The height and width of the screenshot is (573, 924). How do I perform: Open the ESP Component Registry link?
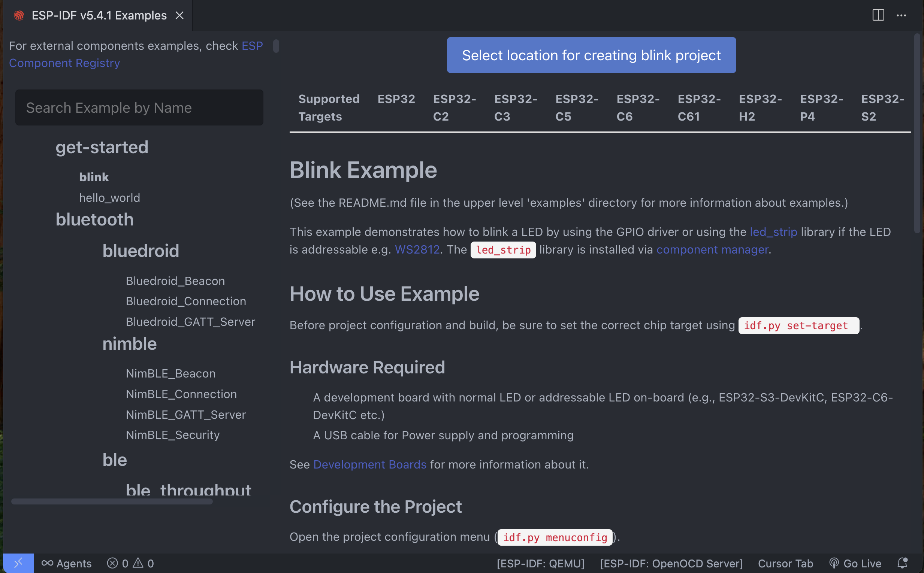(x=136, y=54)
